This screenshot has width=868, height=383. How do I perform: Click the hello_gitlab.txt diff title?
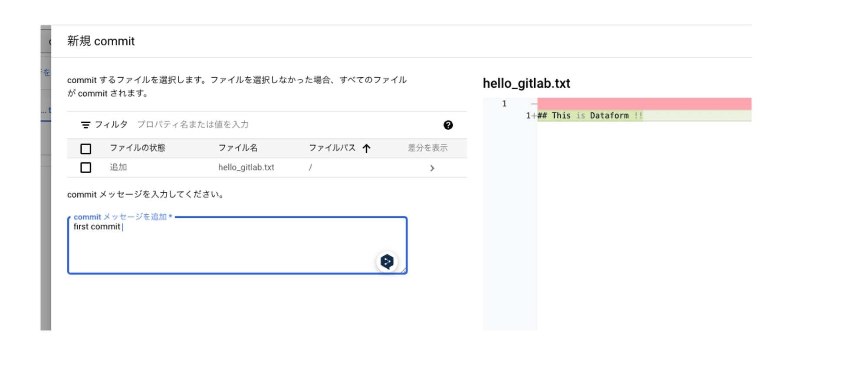526,83
